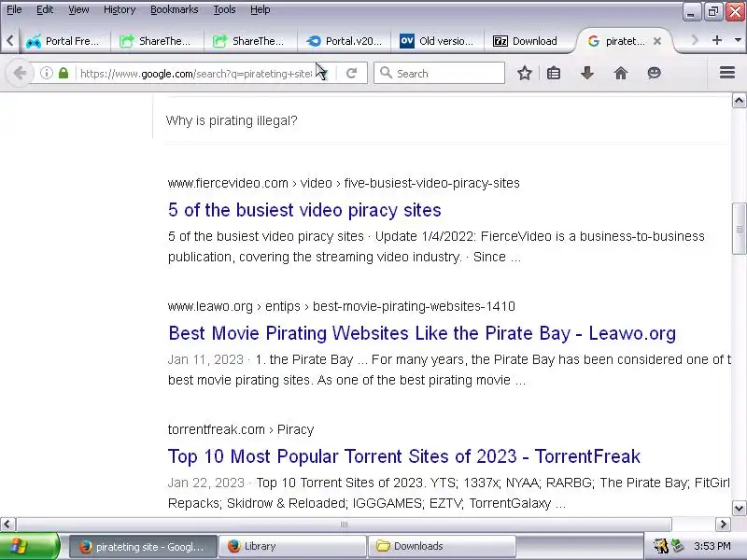Click the www.leawo.org breadcrumb URL

[x=341, y=306]
